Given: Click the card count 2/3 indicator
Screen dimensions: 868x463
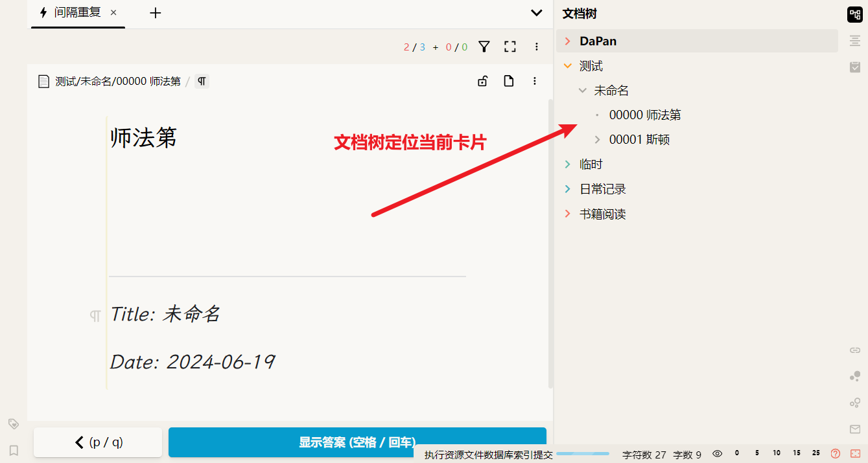Looking at the screenshot, I should pos(414,47).
